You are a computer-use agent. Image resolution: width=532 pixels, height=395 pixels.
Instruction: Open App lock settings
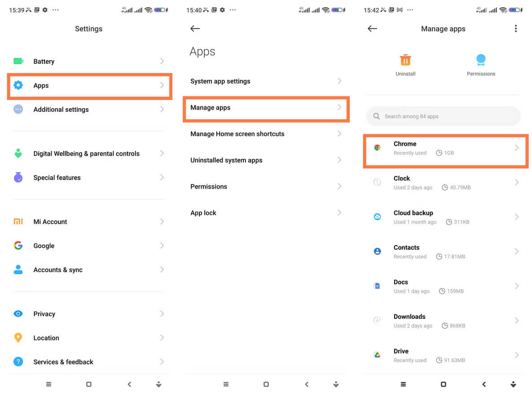point(266,213)
